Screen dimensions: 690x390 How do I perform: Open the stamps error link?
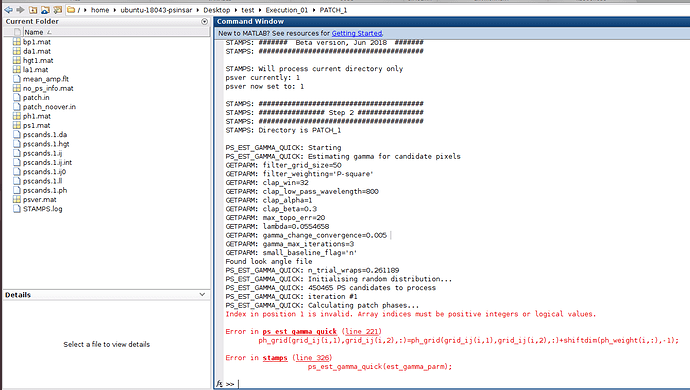(x=275, y=358)
